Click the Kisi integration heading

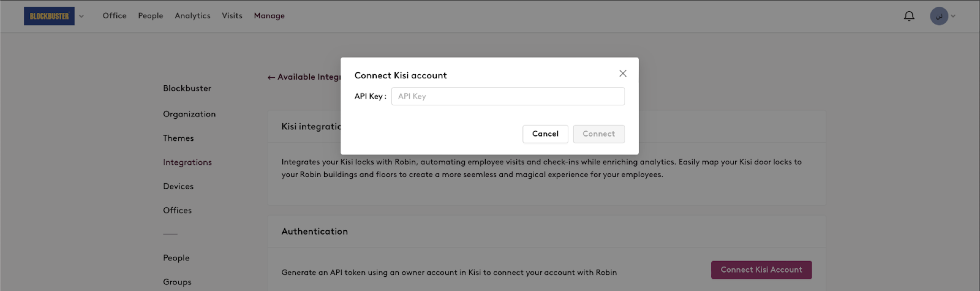click(x=311, y=127)
